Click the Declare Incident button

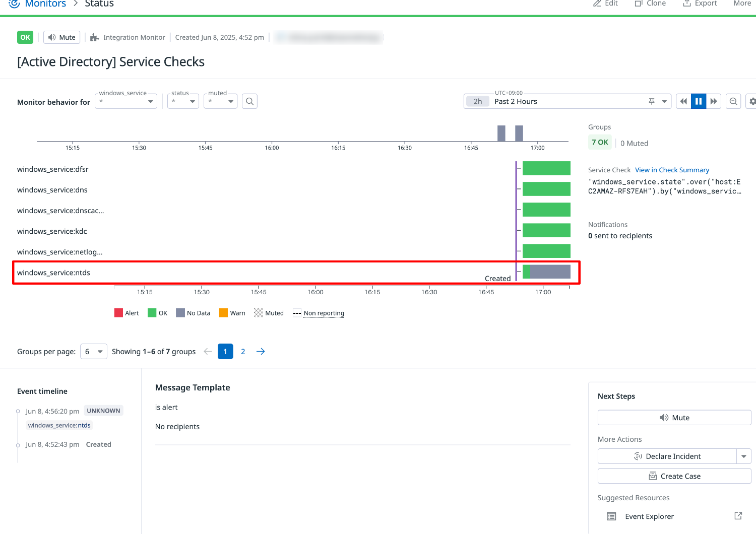667,456
